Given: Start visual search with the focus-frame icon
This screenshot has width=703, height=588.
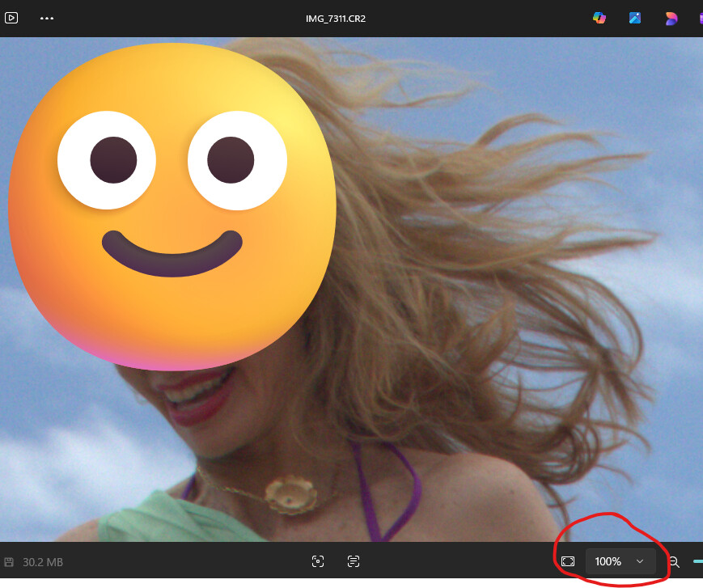Looking at the screenshot, I should coord(318,561).
